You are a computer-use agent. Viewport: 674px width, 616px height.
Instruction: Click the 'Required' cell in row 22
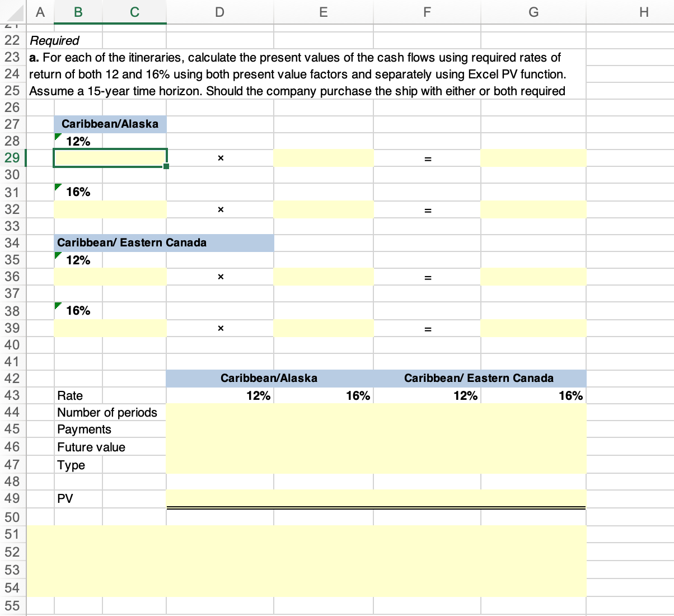[54, 41]
